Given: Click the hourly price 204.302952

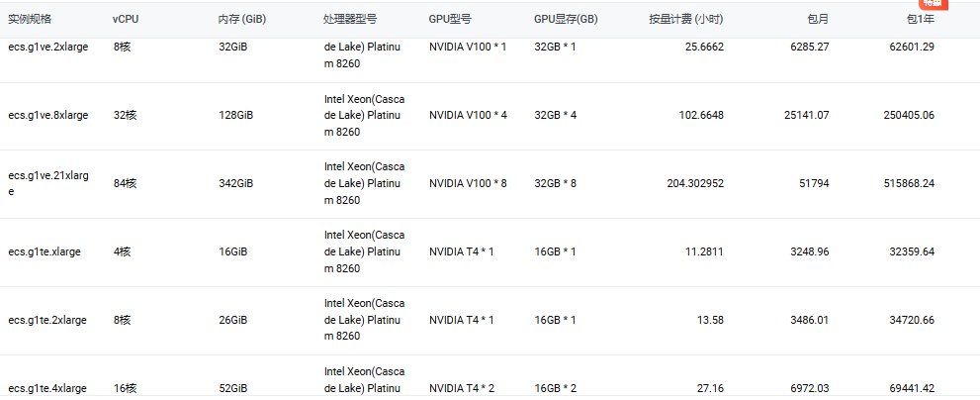Looking at the screenshot, I should (x=695, y=183).
